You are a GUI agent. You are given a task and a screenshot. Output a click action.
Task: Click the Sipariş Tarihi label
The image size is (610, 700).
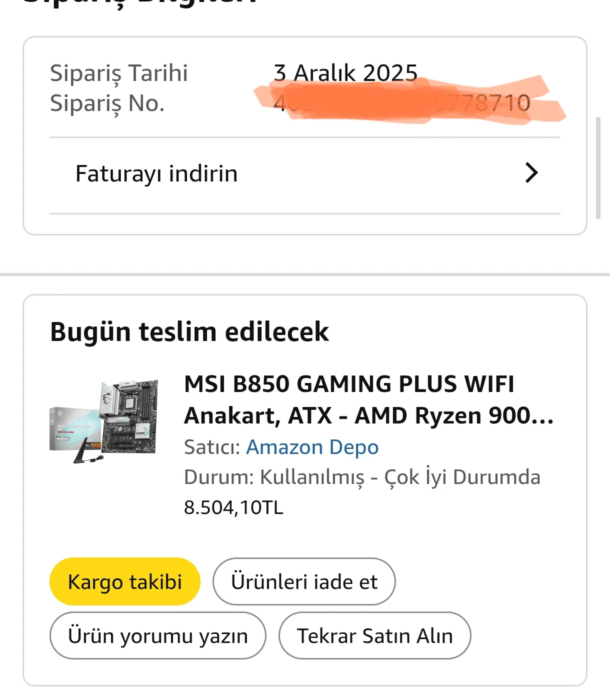coord(118,73)
